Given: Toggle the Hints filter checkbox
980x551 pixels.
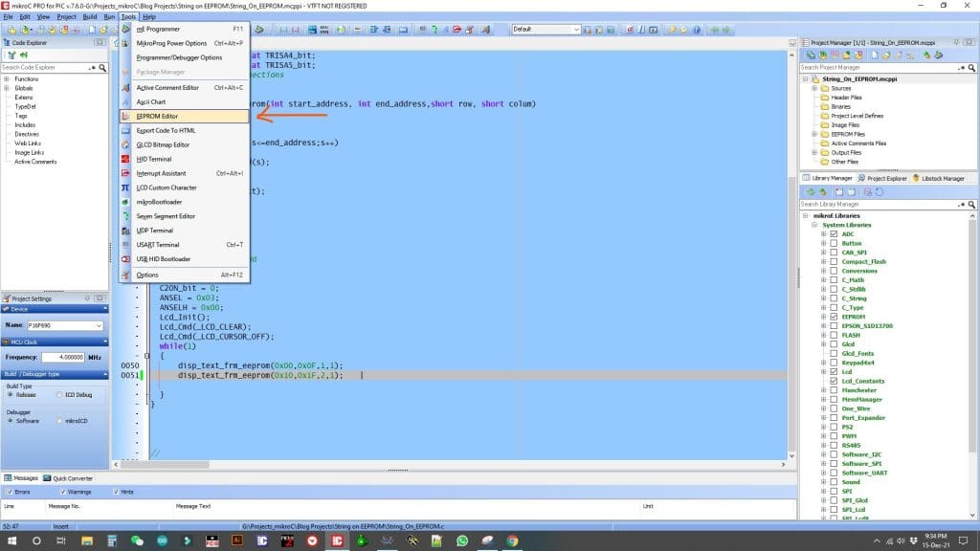Looking at the screenshot, I should 116,493.
